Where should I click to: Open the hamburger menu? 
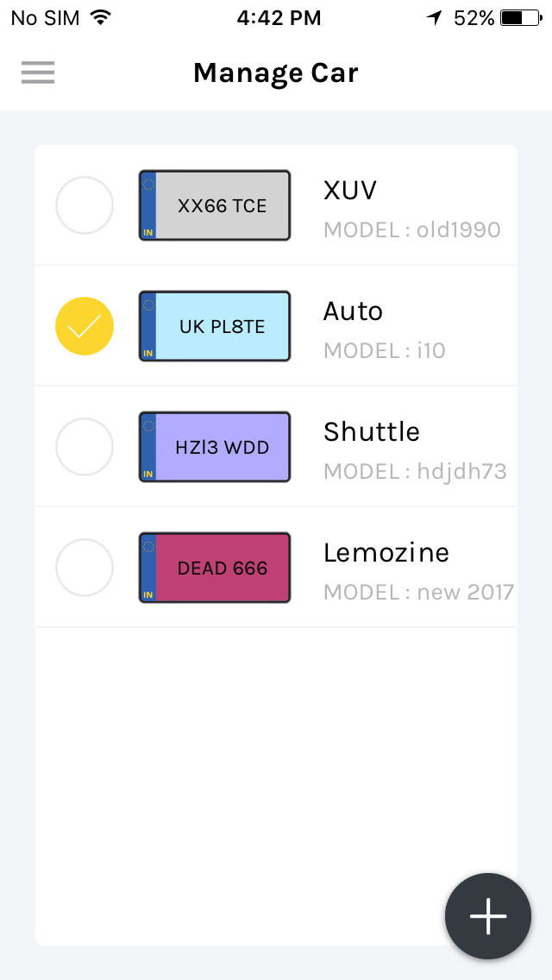coord(38,72)
